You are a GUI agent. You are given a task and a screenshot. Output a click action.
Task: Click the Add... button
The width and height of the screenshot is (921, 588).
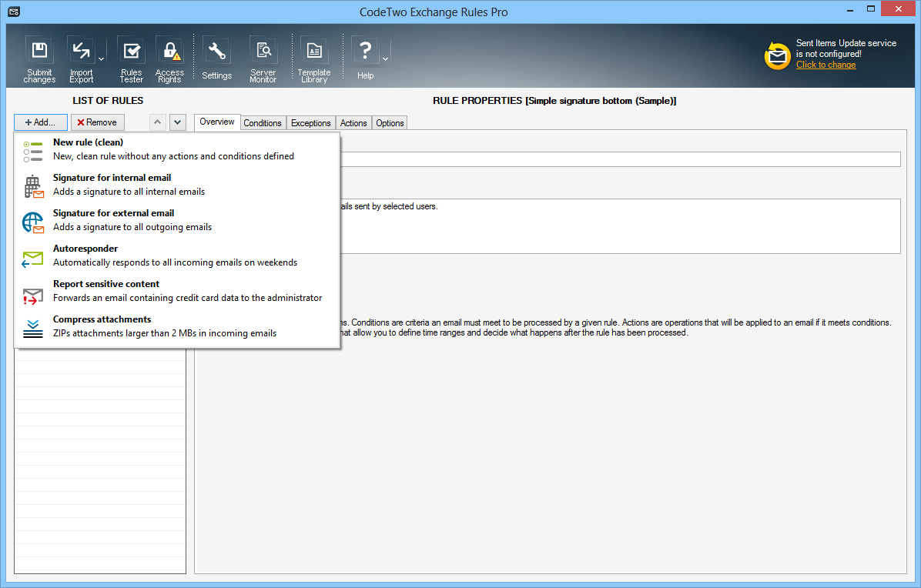pos(41,122)
